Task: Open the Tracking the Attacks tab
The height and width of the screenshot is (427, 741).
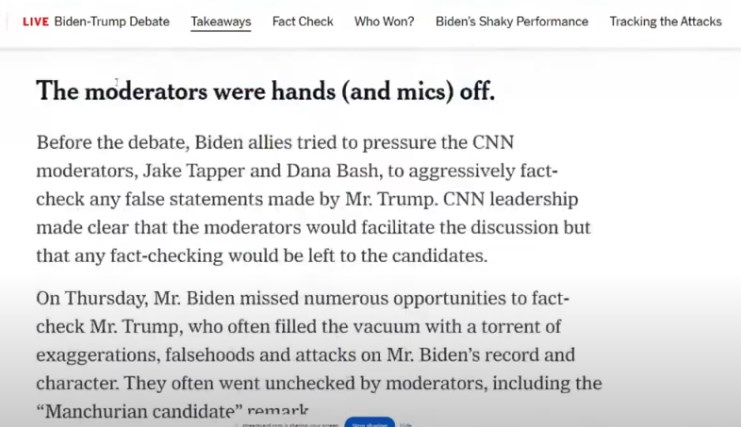Action: pyautogui.click(x=665, y=21)
